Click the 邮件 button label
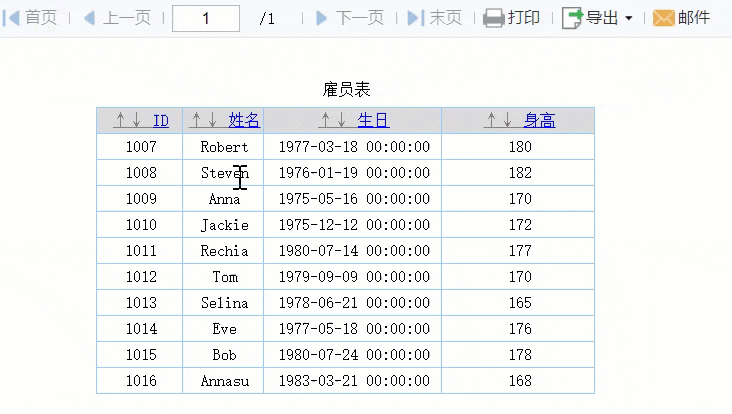This screenshot has width=732, height=414. click(x=695, y=18)
